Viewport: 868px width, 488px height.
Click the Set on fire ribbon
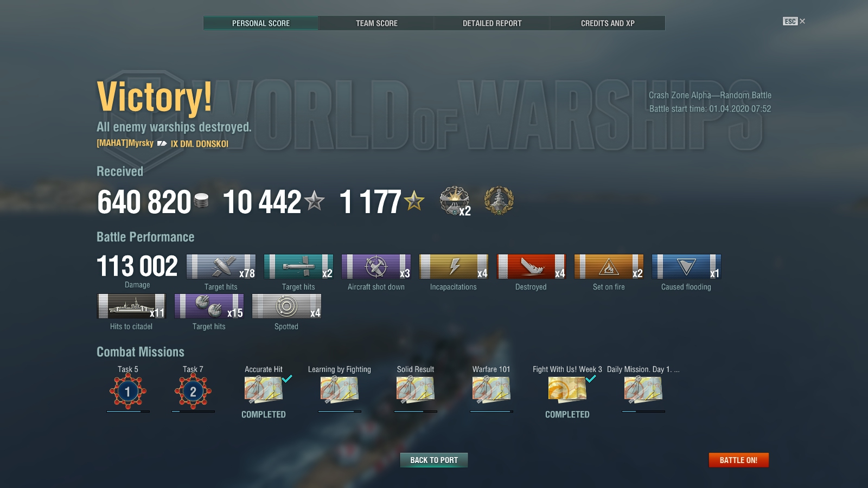coord(609,266)
